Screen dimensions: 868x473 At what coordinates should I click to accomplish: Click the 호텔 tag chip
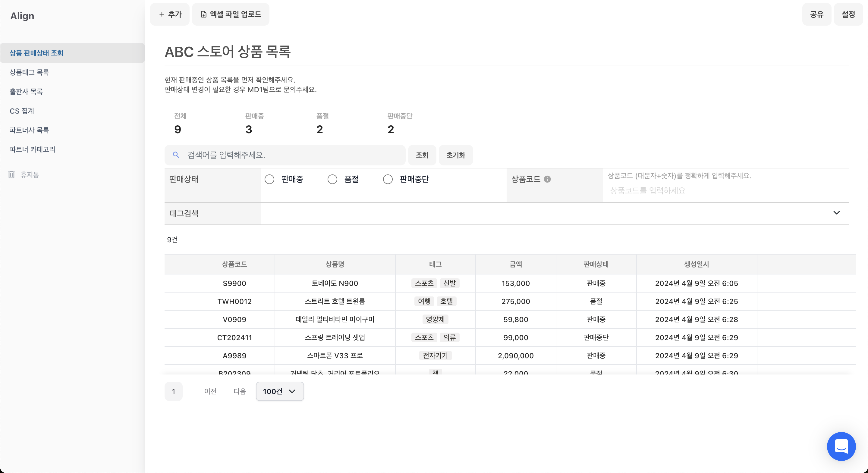point(446,302)
